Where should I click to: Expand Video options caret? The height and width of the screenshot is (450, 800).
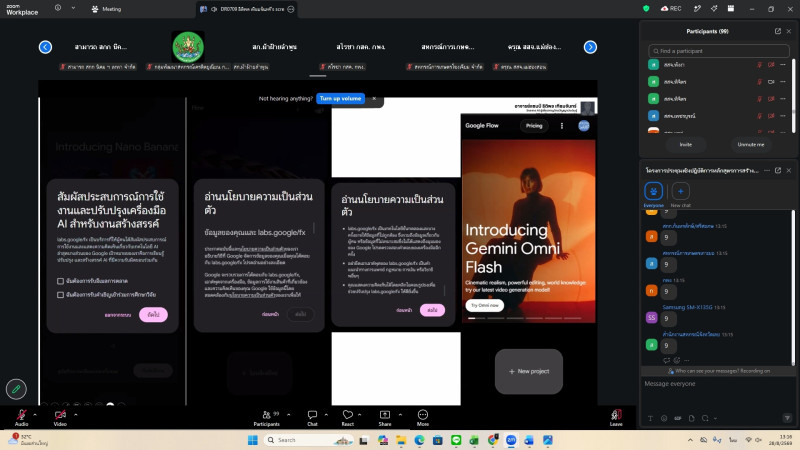pyautogui.click(x=76, y=414)
